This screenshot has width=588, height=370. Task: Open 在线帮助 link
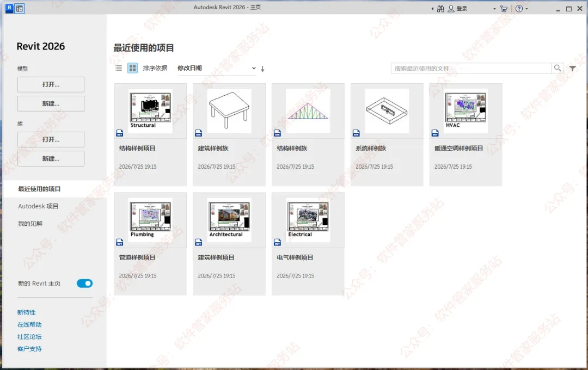pyautogui.click(x=29, y=325)
